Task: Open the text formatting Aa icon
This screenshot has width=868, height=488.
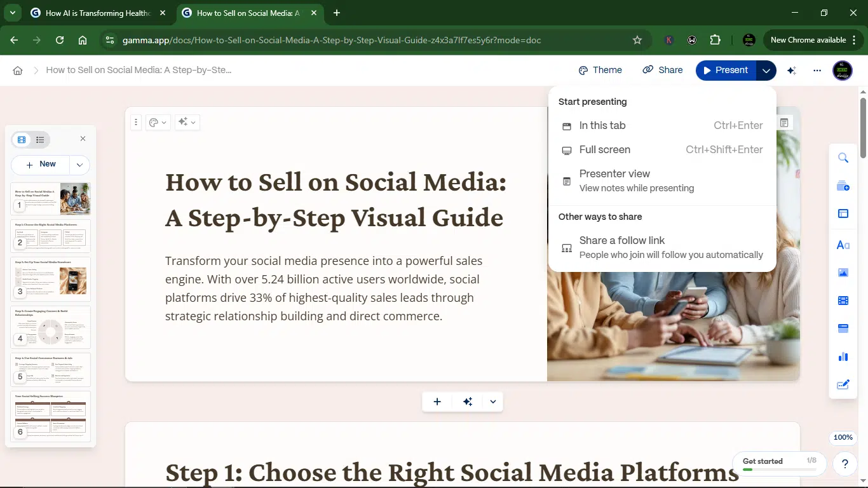Action: (843, 245)
